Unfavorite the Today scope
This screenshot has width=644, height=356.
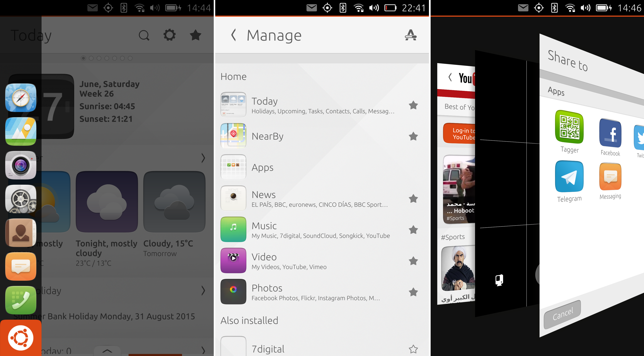tap(413, 105)
